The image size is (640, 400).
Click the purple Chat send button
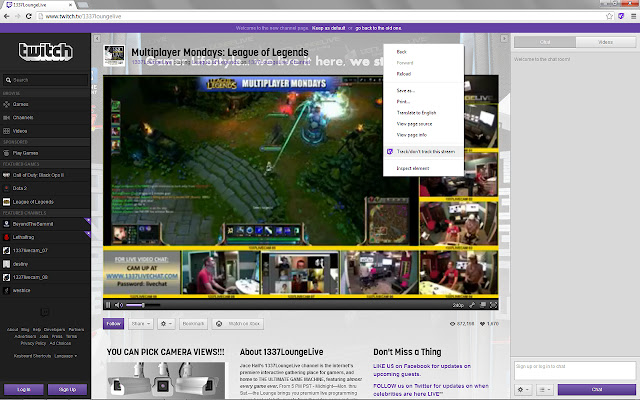pos(597,389)
